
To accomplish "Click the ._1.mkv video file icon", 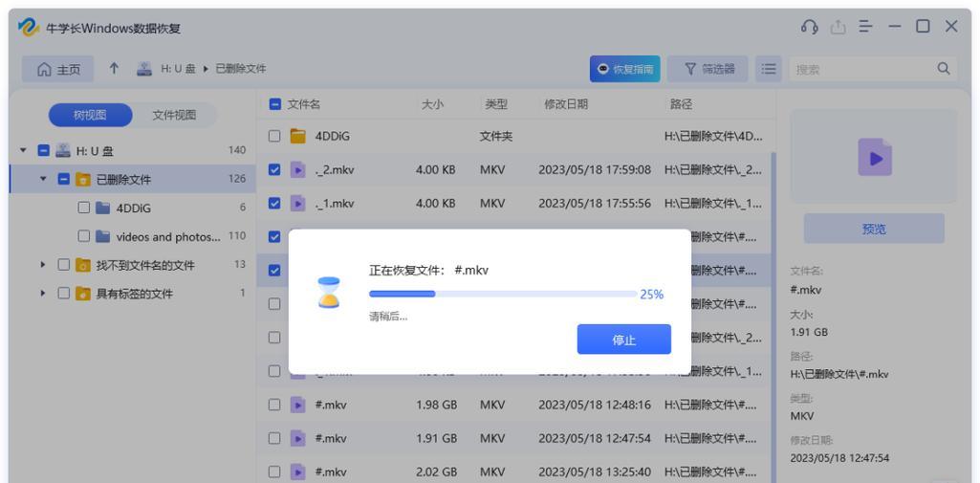I will 298,203.
